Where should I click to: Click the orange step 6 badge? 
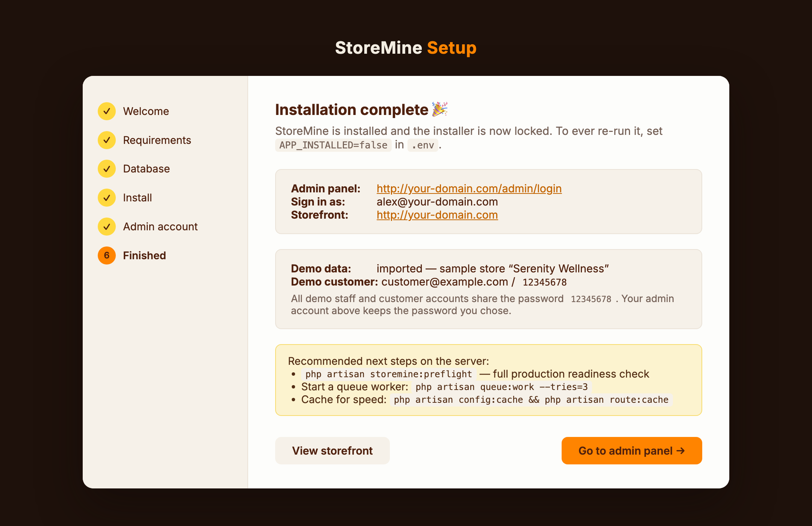(x=107, y=255)
